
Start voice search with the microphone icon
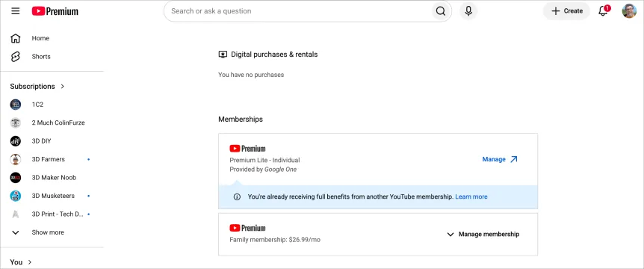coord(468,11)
